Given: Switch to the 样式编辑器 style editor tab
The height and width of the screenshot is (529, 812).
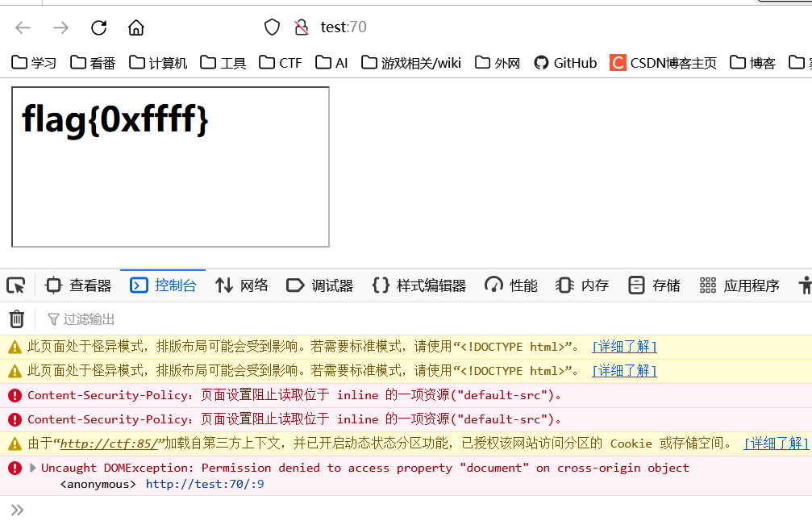Looking at the screenshot, I should point(419,285).
